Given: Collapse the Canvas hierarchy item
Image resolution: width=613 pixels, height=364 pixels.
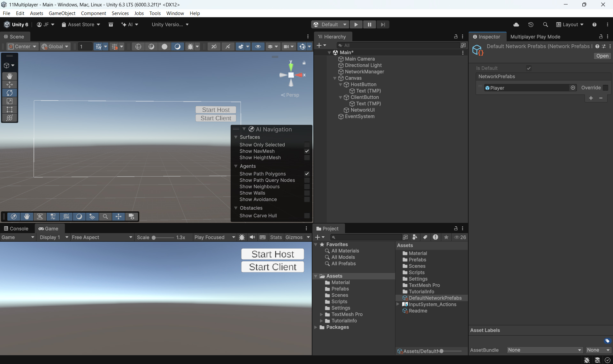Looking at the screenshot, I should coord(335,78).
